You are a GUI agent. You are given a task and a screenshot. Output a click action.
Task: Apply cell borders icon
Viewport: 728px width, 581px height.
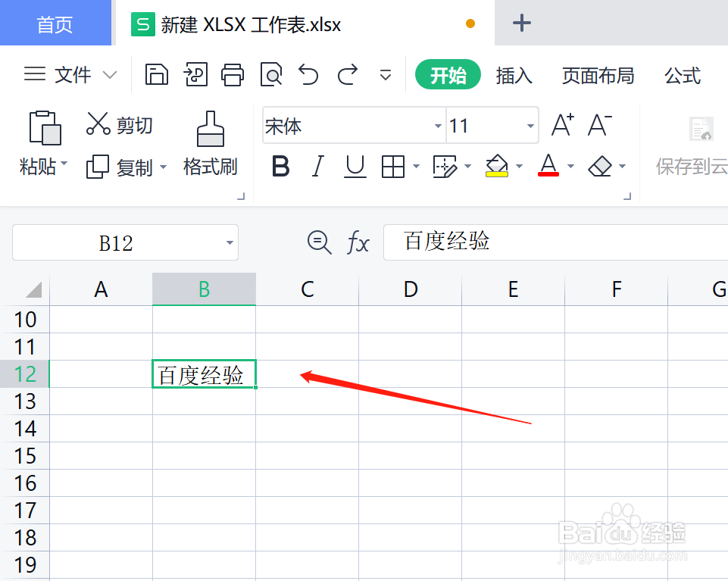(392, 166)
